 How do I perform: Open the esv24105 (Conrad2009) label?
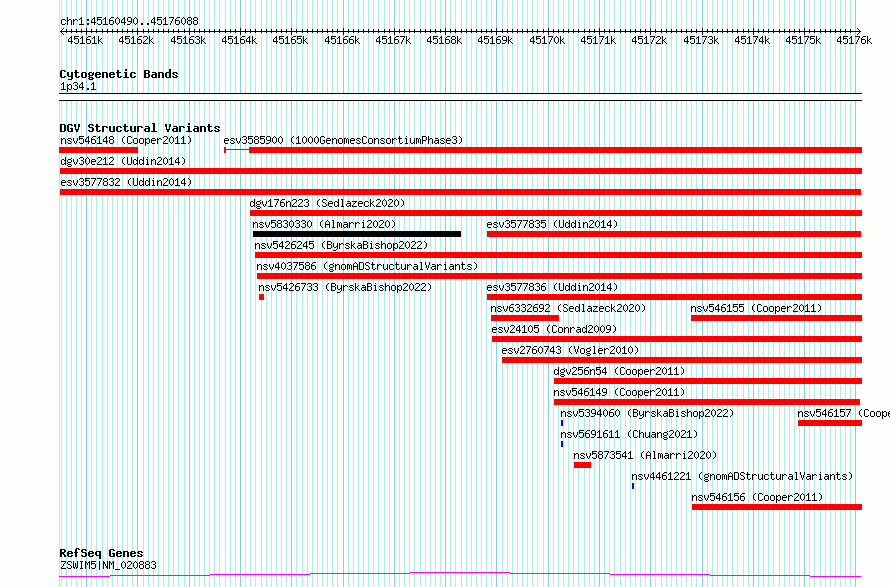pos(554,329)
